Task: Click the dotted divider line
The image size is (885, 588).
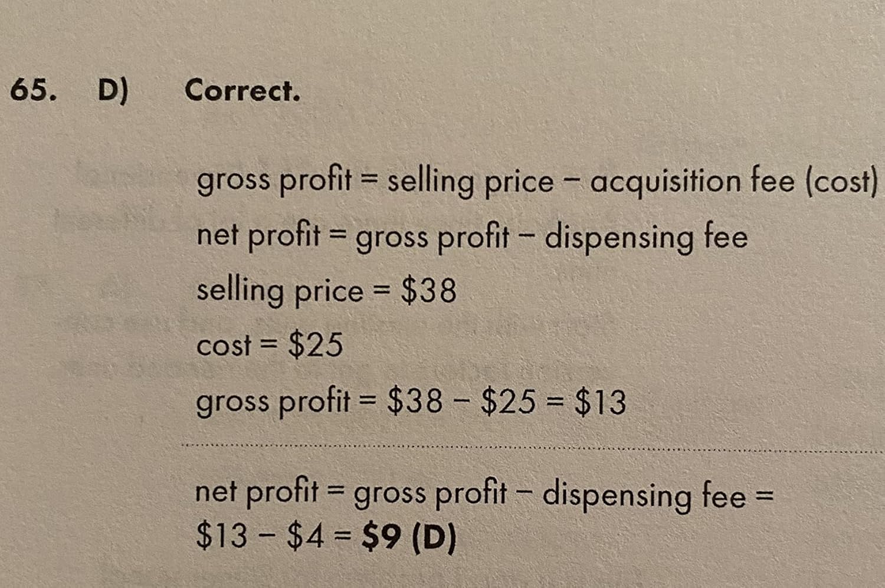Action: tap(531, 447)
